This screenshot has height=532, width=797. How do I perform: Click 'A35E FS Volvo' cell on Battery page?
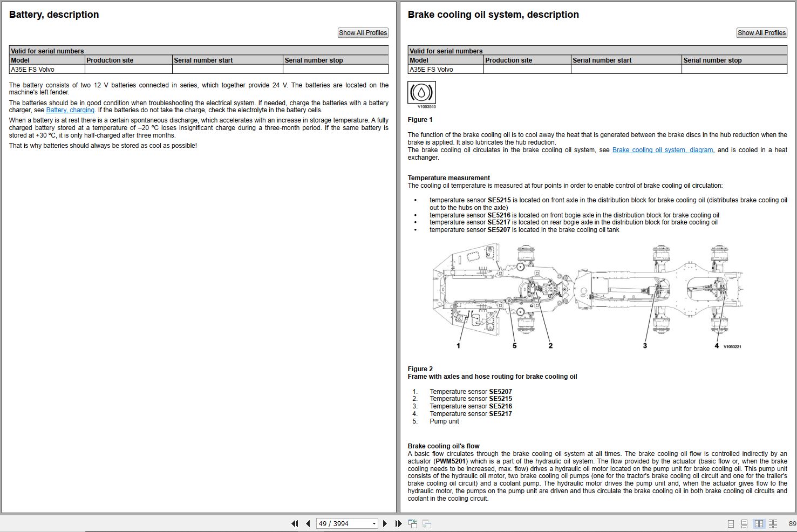(x=47, y=70)
